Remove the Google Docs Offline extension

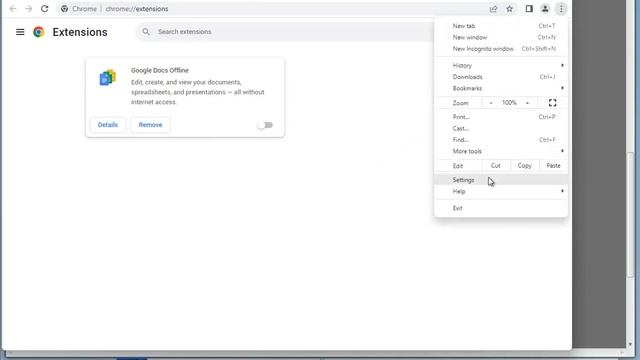pyautogui.click(x=150, y=125)
